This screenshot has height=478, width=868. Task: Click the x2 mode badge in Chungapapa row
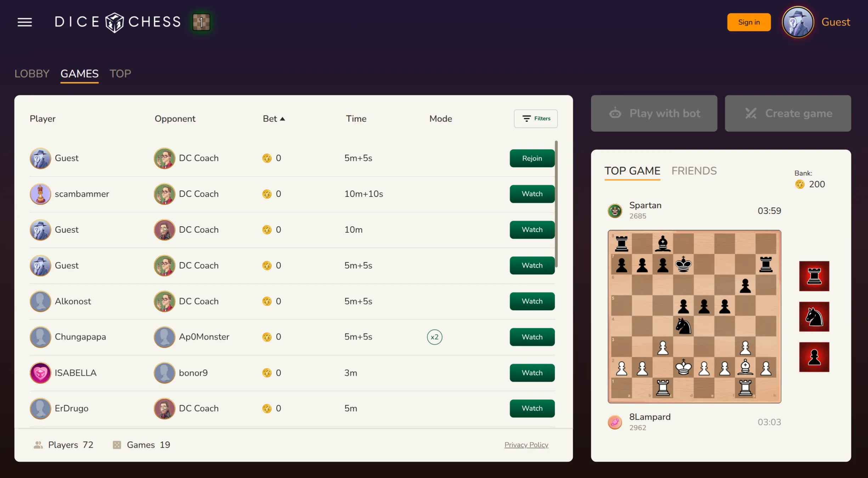point(434,337)
